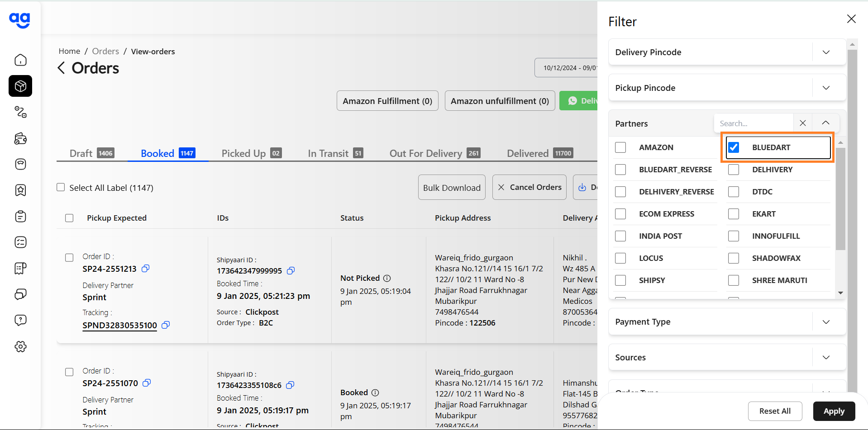Check the INNOFULFILL checkbox
Image resolution: width=868 pixels, height=430 pixels.
[734, 236]
